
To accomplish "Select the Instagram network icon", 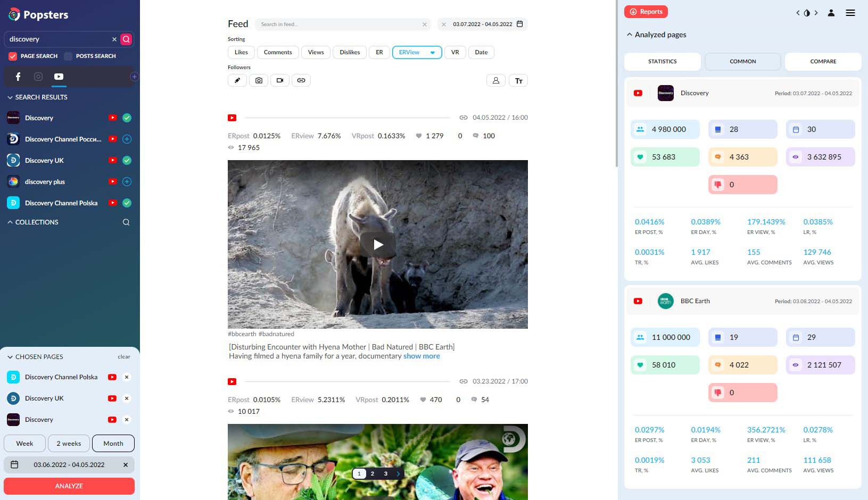I will tap(38, 77).
